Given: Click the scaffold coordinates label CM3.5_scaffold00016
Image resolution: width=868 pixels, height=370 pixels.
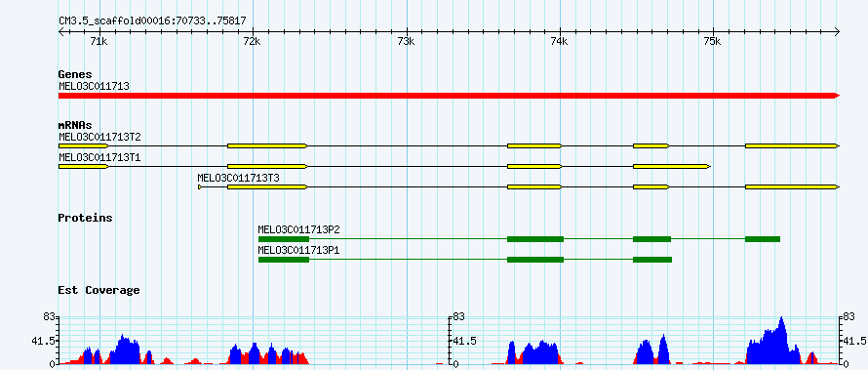Looking at the screenshot, I should 152,21.
